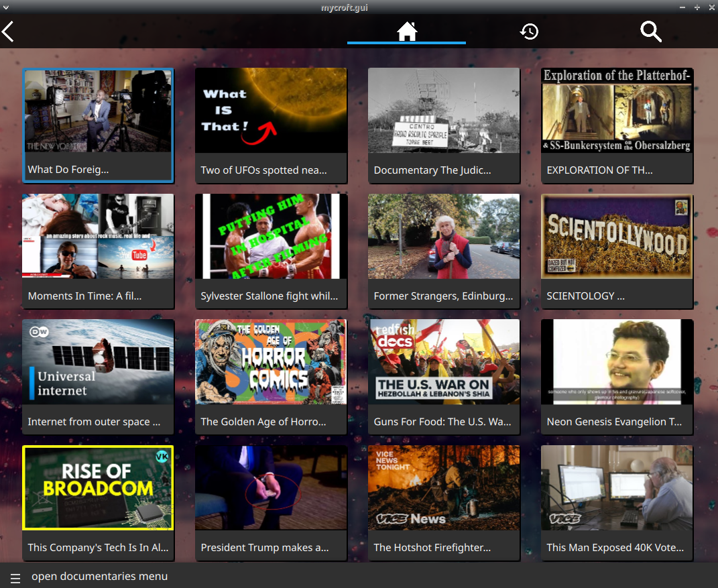The image size is (718, 588).
Task: Click 'open documentaries menu' text field
Action: 99,576
